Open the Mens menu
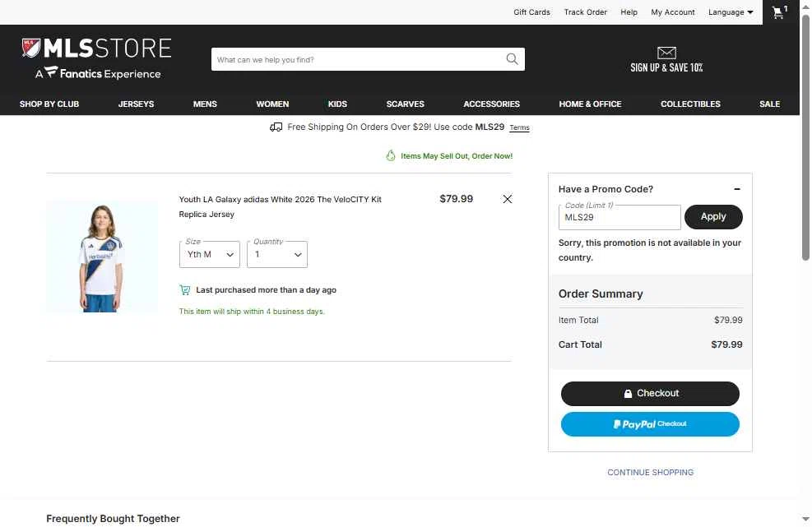This screenshot has width=812, height=527. click(x=205, y=104)
